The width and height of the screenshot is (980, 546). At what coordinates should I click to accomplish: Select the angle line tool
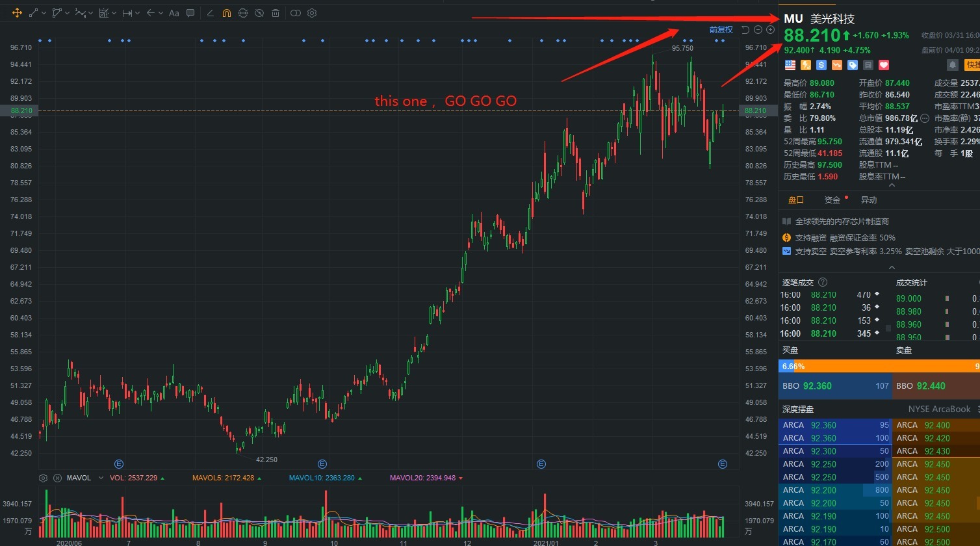(211, 13)
